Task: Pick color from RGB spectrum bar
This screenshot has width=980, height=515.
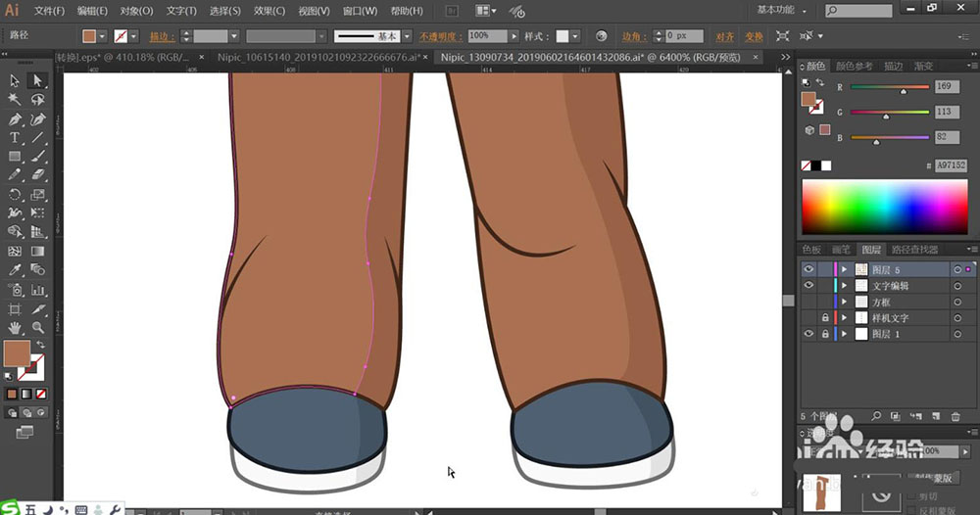Action: coord(884,207)
